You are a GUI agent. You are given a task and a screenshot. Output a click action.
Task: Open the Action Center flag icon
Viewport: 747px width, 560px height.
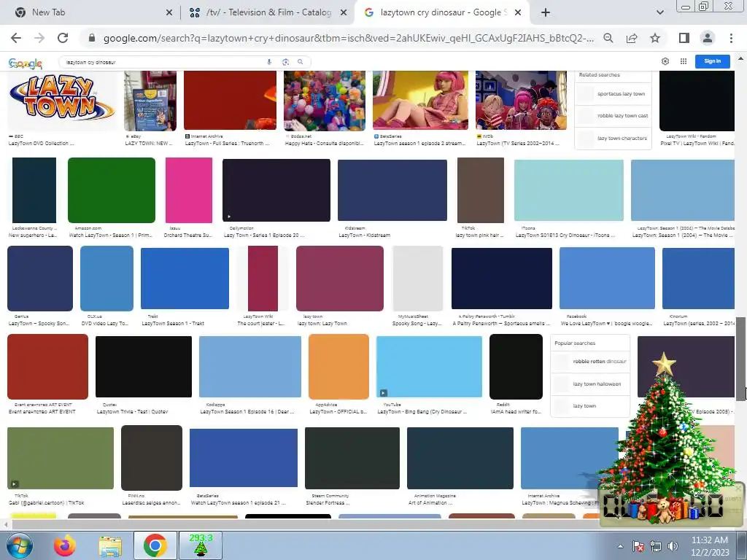click(x=638, y=546)
